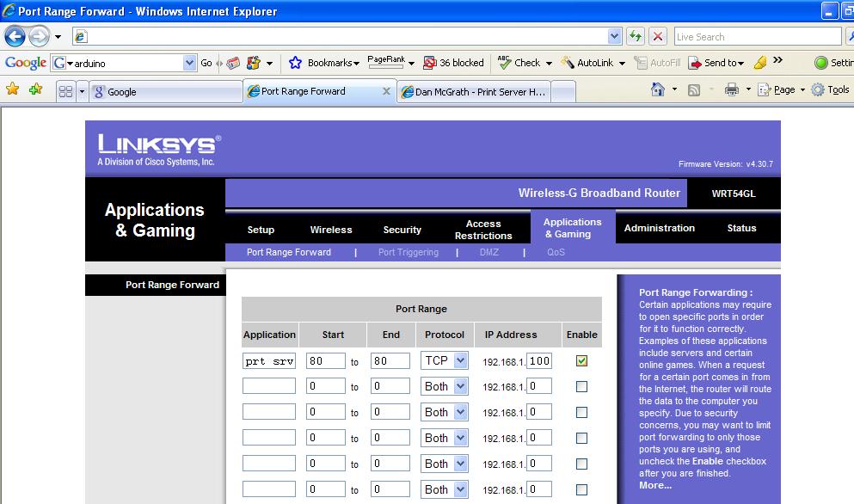Click the Favorites Center star icon

(12, 89)
